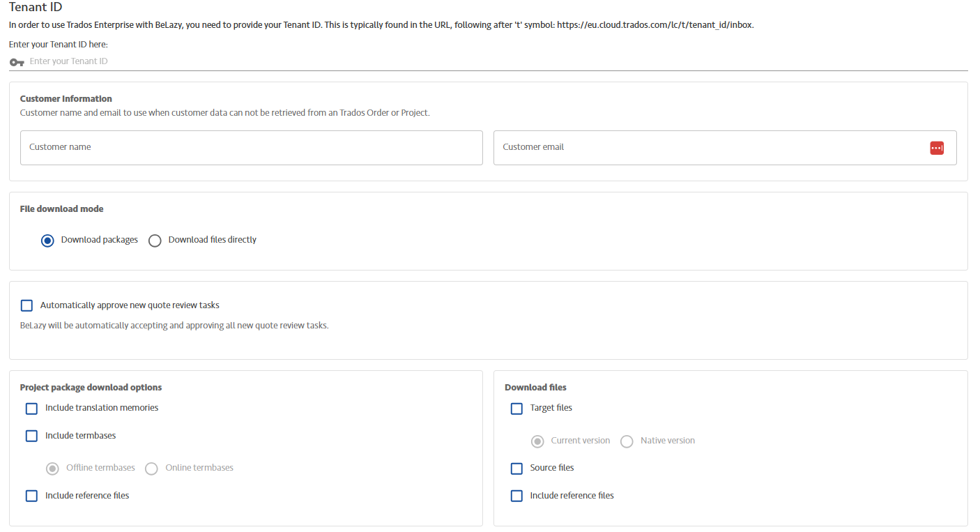
Task: Click the customer name and email fallback description
Action: click(225, 113)
